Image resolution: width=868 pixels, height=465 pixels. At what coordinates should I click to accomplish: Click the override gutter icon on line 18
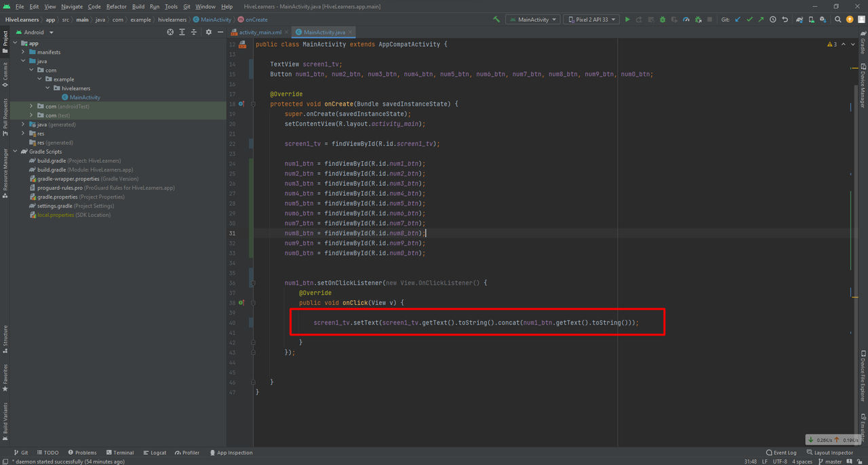pyautogui.click(x=241, y=104)
